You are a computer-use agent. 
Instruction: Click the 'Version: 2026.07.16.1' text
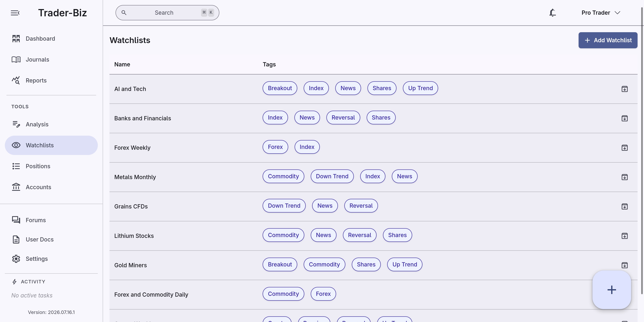(x=51, y=312)
